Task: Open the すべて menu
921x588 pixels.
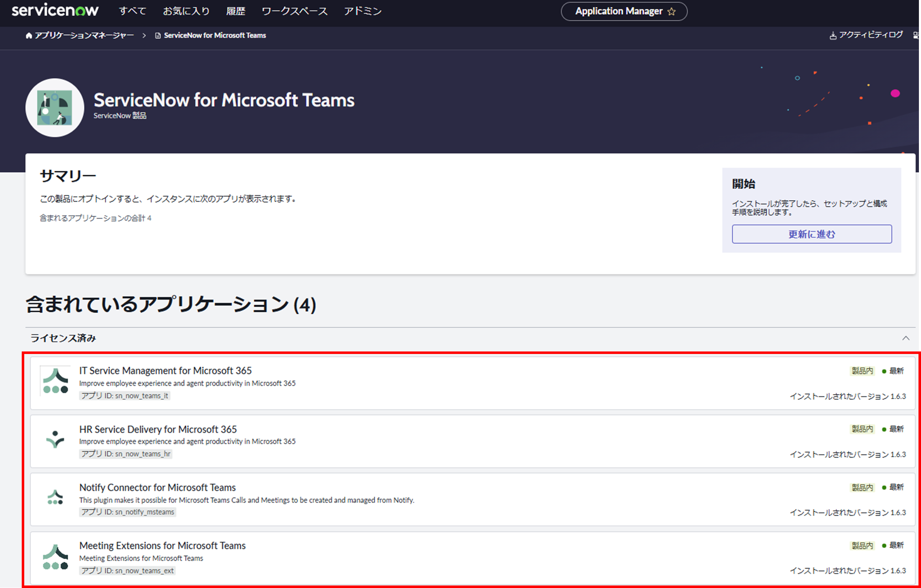Action: click(x=133, y=11)
